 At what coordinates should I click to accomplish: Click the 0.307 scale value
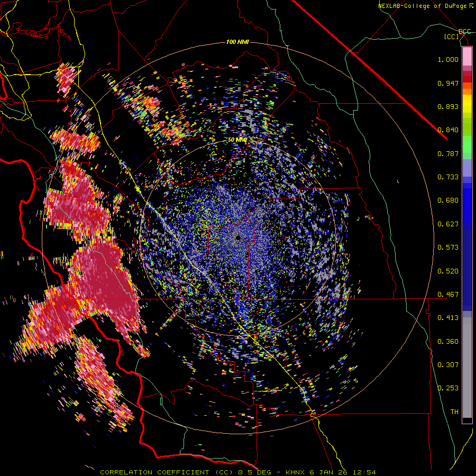pos(448,365)
